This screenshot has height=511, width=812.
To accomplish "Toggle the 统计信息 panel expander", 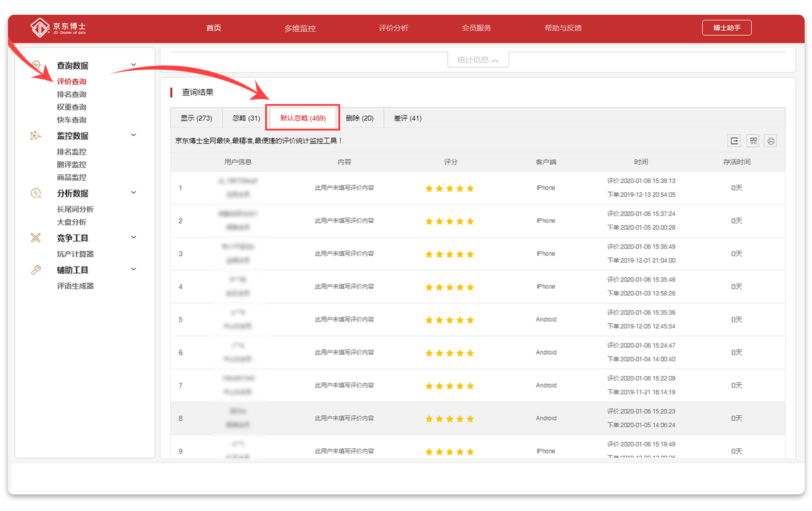I will click(478, 60).
